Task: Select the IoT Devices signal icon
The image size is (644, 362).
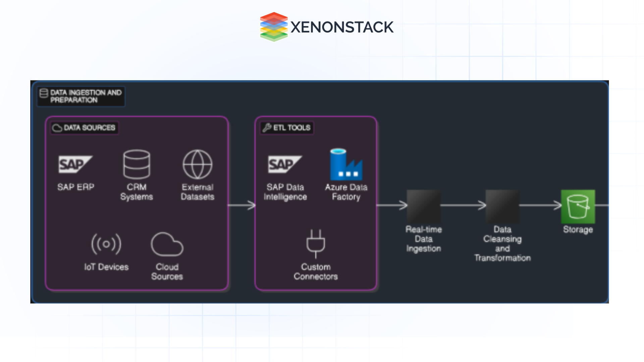Action: click(106, 244)
